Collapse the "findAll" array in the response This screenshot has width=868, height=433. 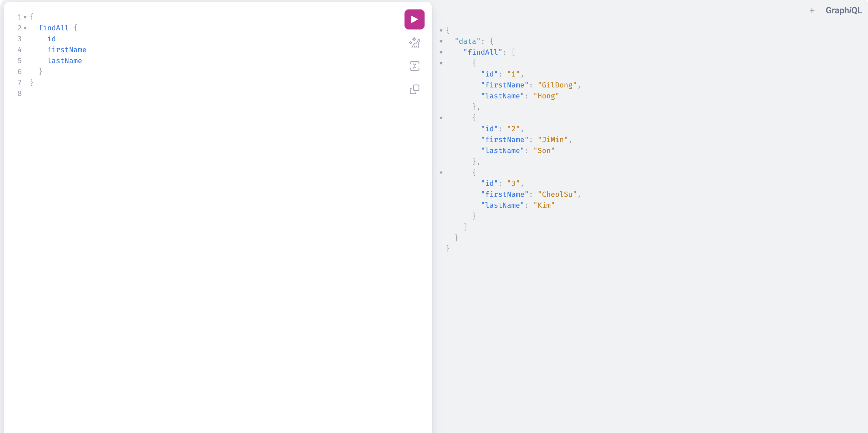click(442, 52)
